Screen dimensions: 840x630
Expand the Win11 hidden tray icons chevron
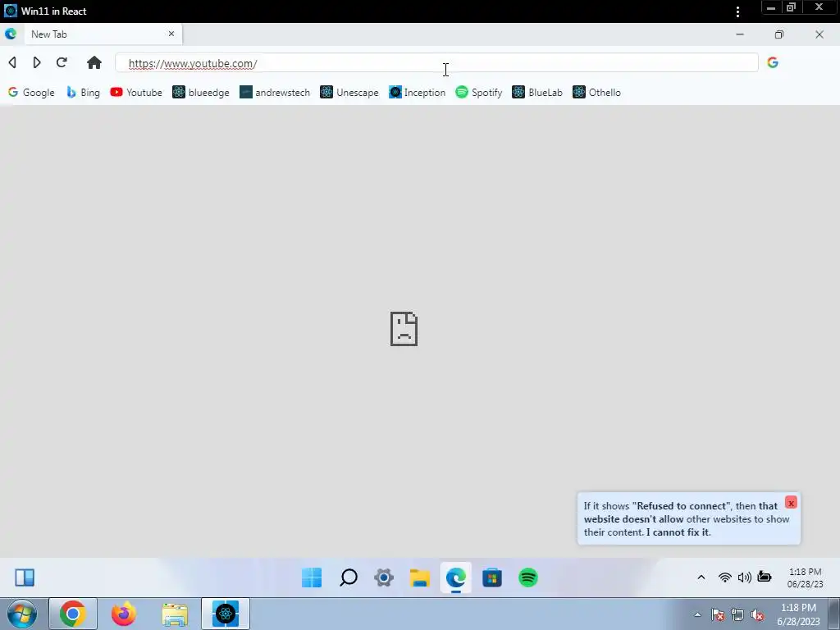point(701,577)
